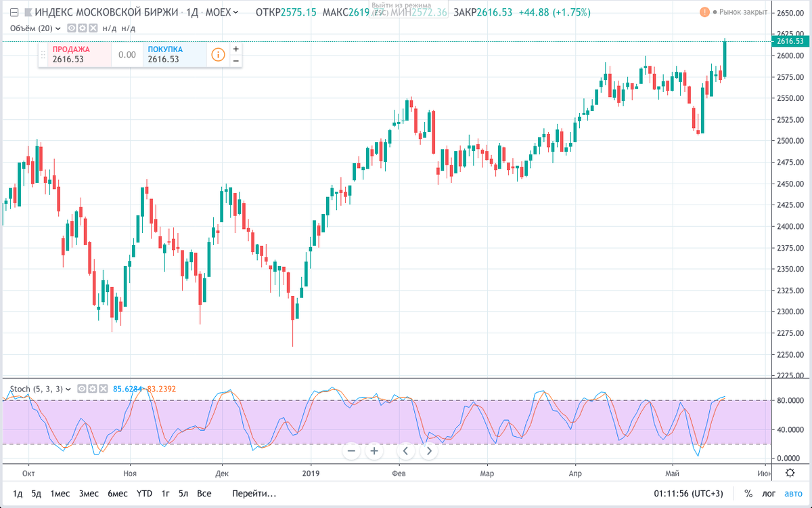Zoom out chart with round minus button
The image size is (812, 508).
tap(351, 450)
